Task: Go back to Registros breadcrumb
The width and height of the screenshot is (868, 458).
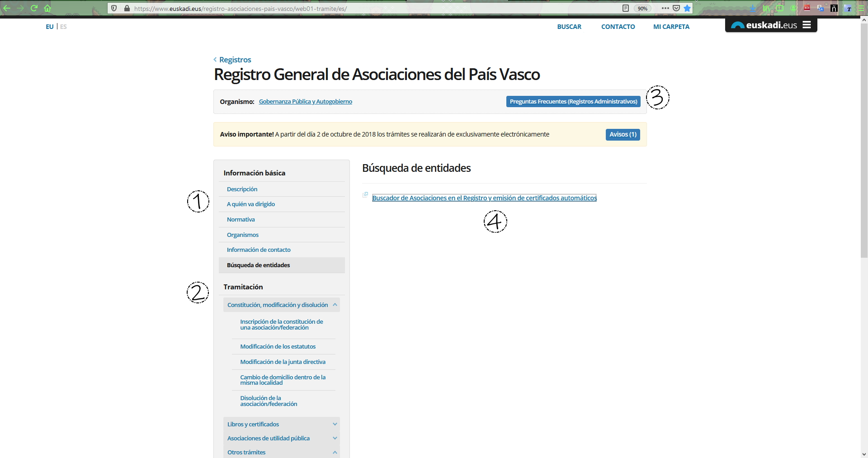Action: click(235, 60)
